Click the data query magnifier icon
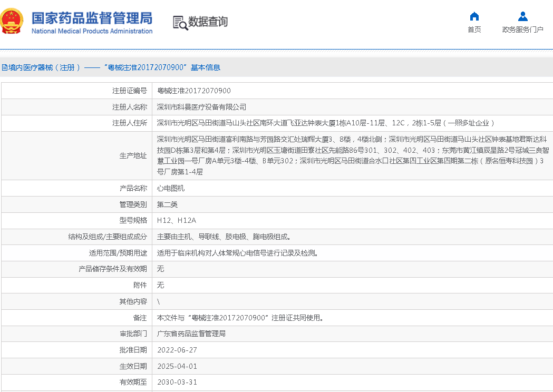 click(180, 23)
